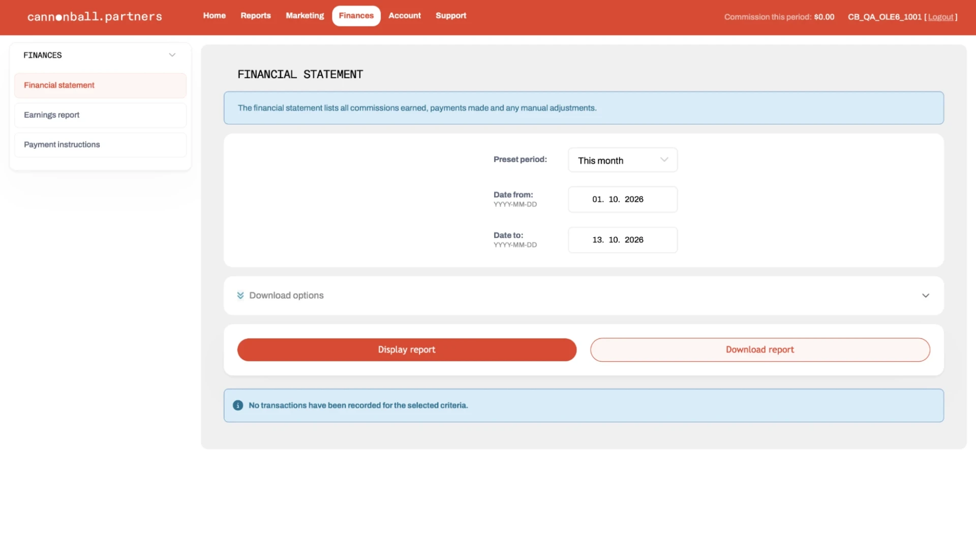
Task: Open Earnings report in the sidebar
Action: pyautogui.click(x=100, y=115)
